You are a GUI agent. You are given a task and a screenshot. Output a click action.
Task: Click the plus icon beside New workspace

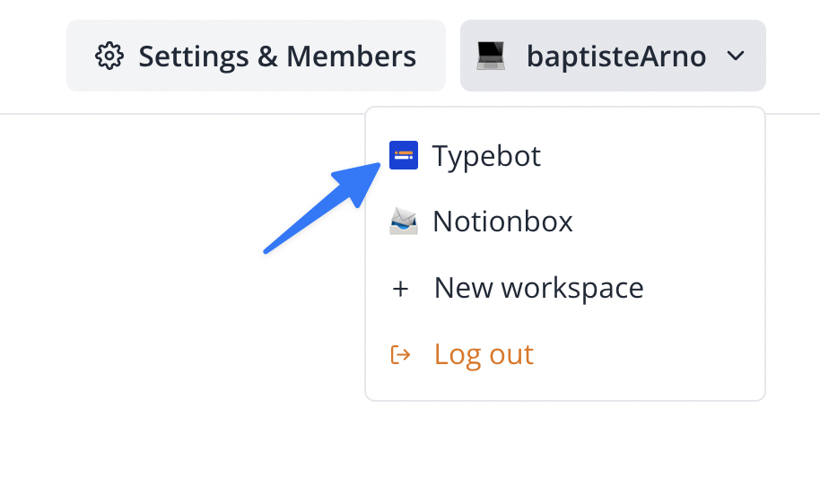tap(400, 288)
